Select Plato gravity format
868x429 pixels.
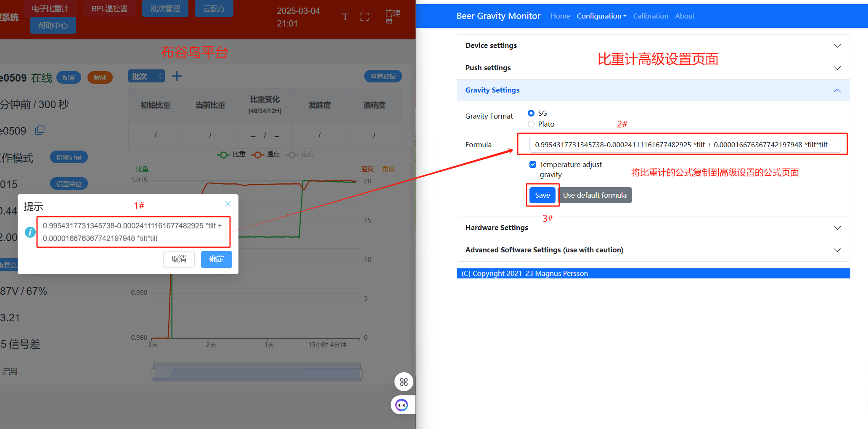(x=531, y=124)
